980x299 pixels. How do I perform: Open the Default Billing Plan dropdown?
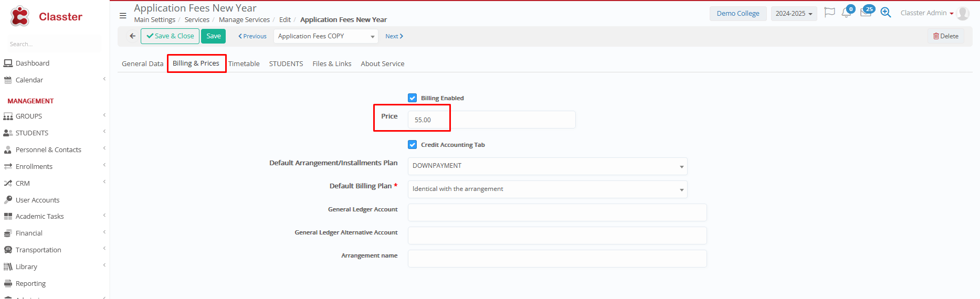click(x=547, y=189)
